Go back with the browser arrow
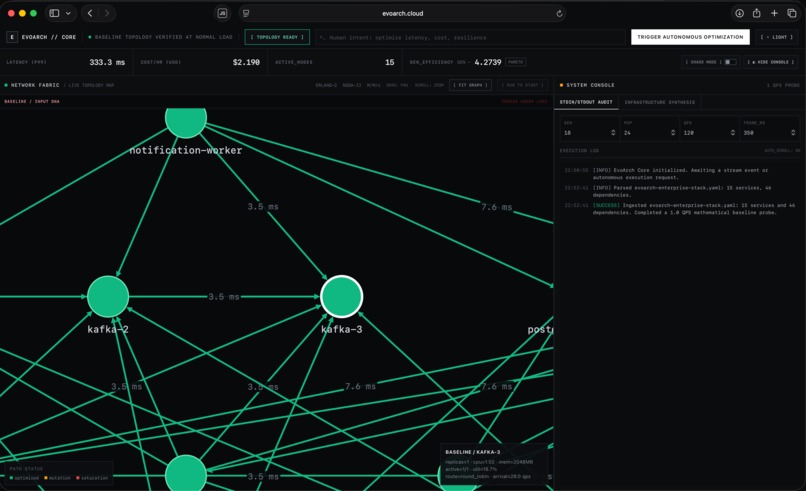806x491 pixels. click(x=90, y=13)
